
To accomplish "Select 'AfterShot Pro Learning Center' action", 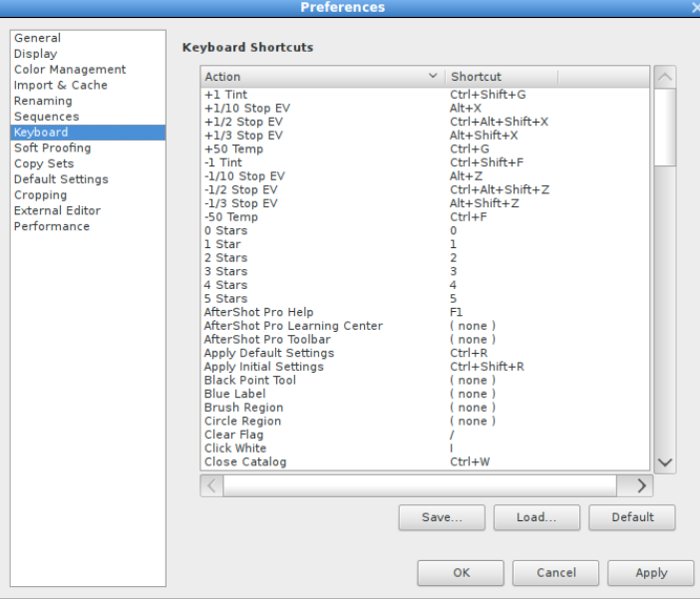I will [426, 326].
